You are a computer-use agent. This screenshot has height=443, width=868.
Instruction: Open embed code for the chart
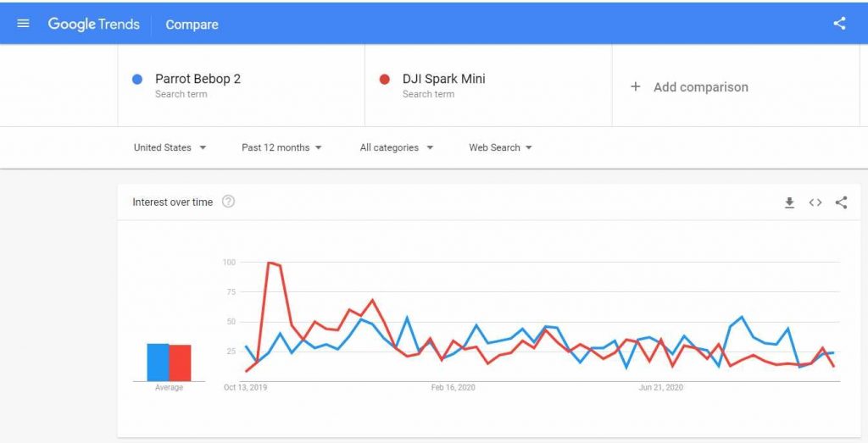tap(815, 202)
